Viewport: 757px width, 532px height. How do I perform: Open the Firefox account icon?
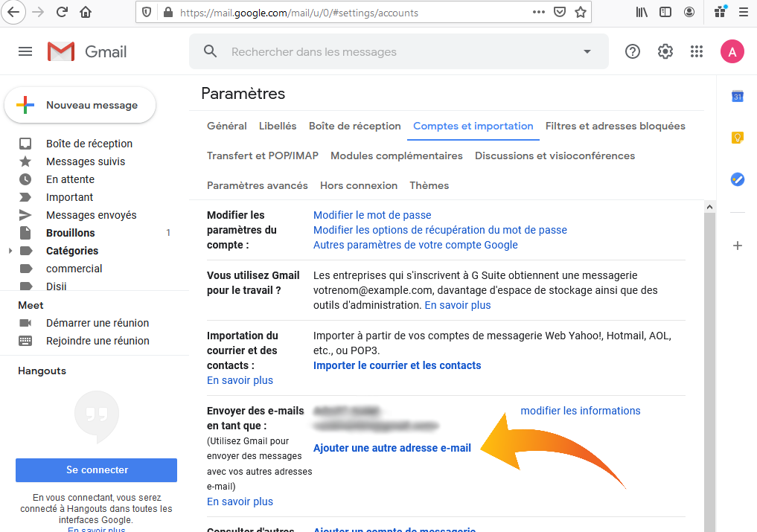tap(689, 12)
